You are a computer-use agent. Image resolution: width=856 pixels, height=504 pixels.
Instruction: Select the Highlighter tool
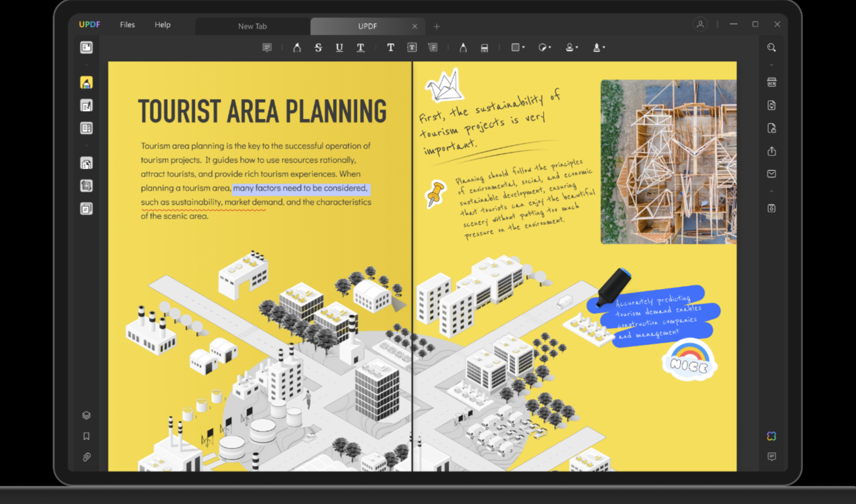tap(297, 48)
